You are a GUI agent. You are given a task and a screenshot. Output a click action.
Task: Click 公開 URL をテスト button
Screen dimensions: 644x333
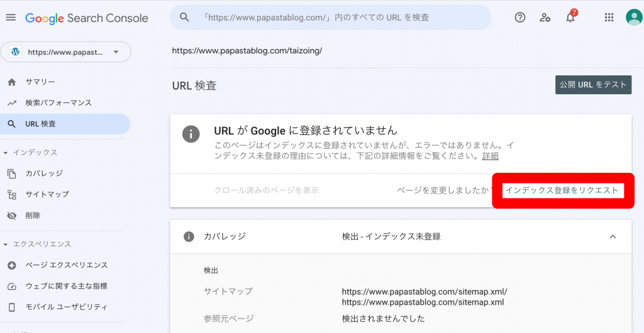593,85
